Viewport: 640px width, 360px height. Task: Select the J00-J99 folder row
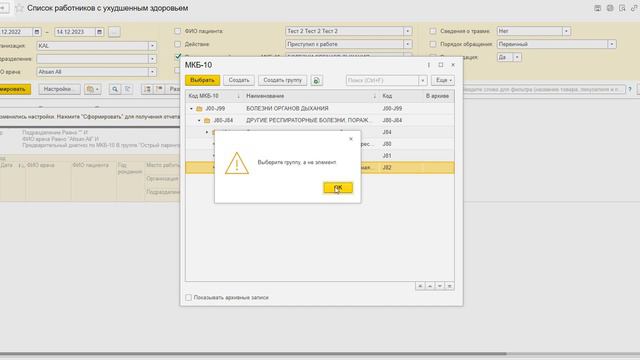(320, 109)
